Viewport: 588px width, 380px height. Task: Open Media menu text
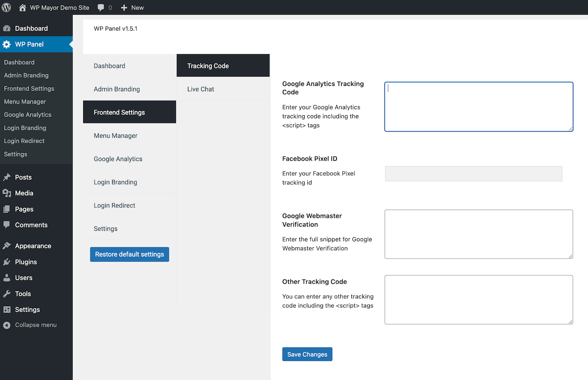click(x=24, y=193)
